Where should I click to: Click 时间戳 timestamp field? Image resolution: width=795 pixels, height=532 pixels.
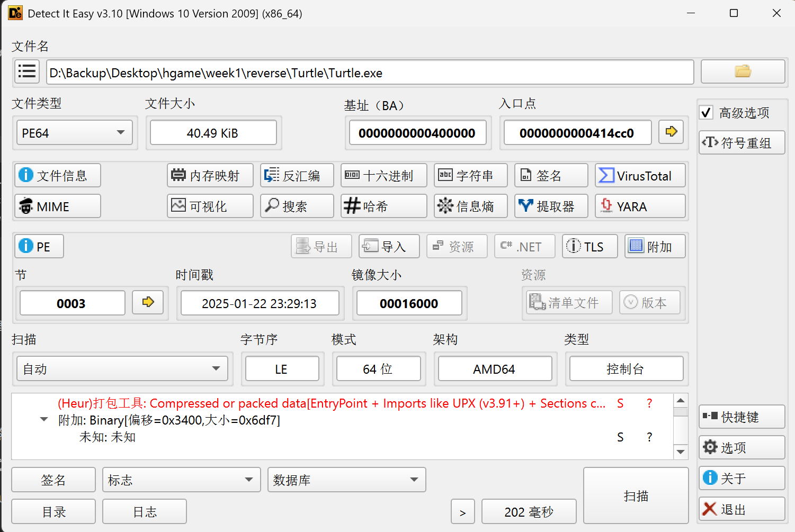coord(260,303)
